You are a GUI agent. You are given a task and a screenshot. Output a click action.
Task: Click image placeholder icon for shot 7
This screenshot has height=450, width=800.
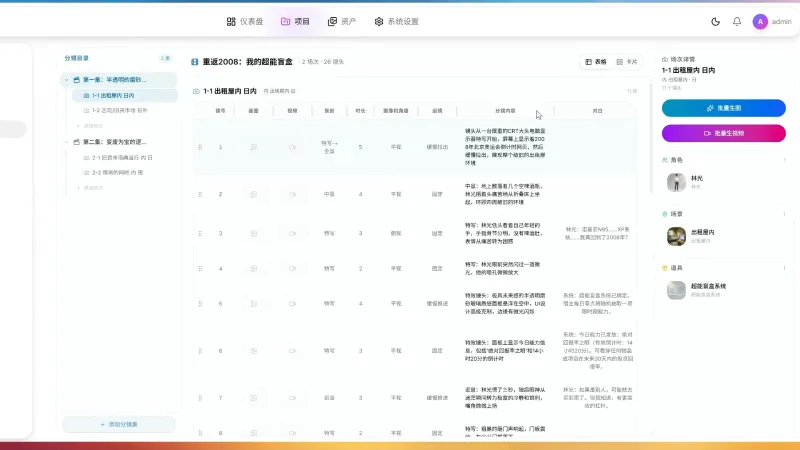[254, 397]
